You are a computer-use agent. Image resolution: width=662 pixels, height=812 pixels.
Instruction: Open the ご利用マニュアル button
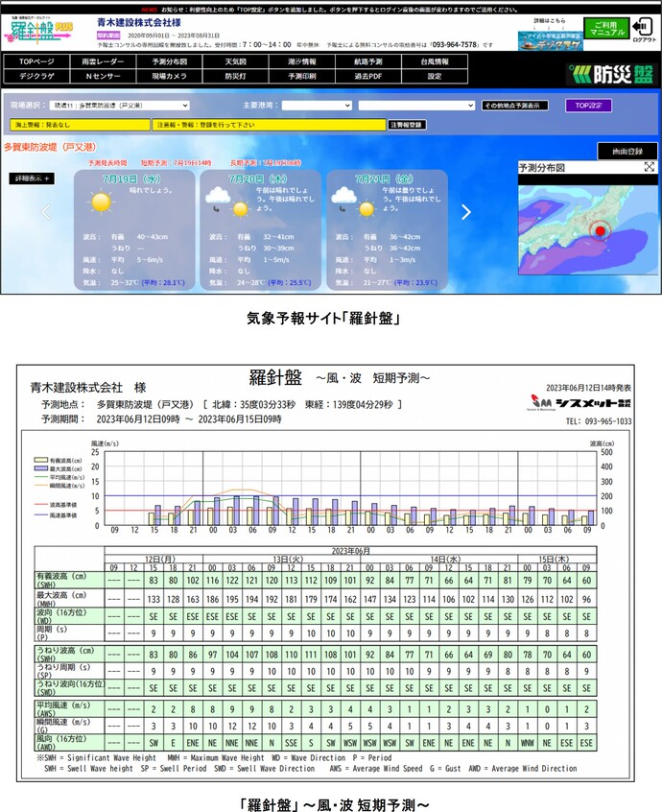coord(606,28)
